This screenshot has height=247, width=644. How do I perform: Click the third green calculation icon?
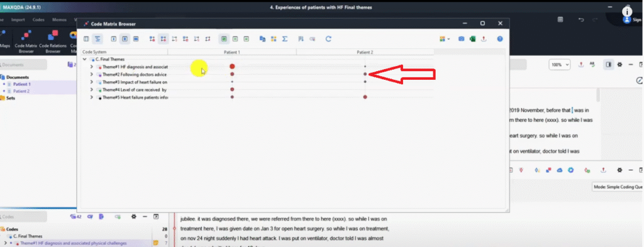[246, 39]
